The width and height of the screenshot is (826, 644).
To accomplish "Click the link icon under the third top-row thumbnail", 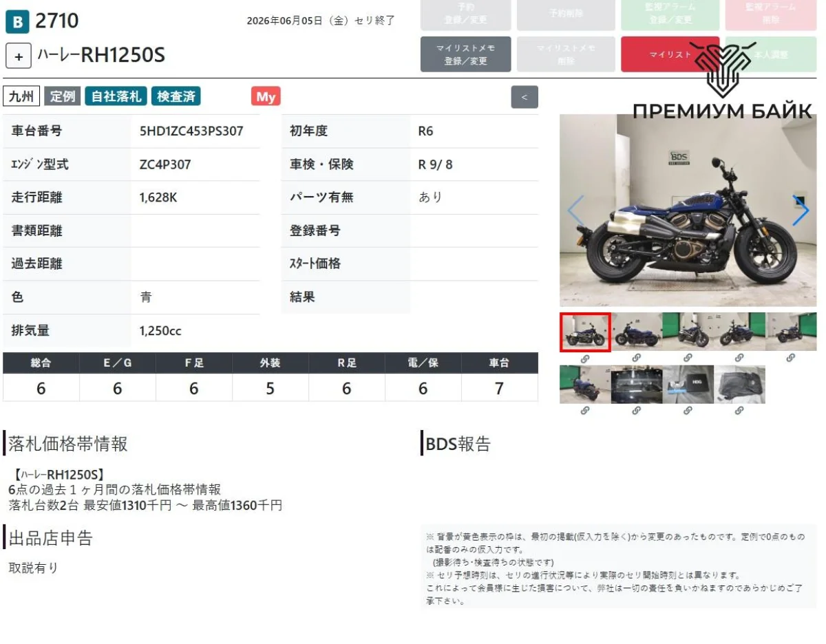I will coord(688,358).
